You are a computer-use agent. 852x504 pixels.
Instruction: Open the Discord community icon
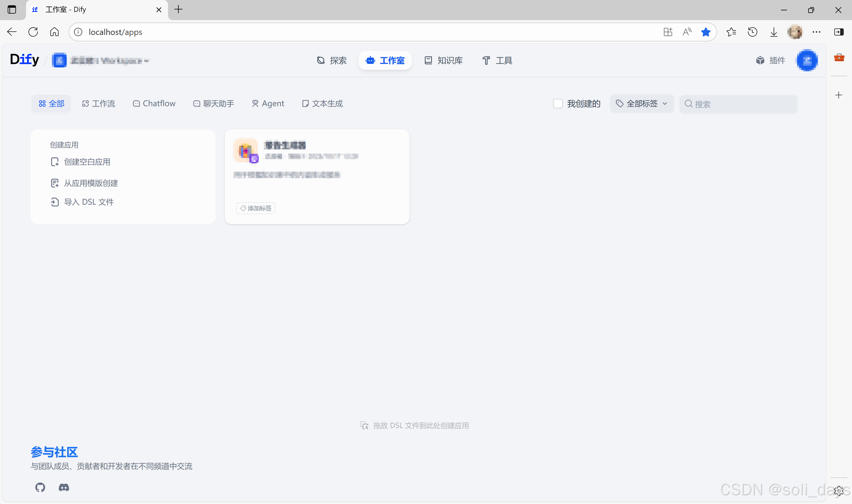[64, 487]
